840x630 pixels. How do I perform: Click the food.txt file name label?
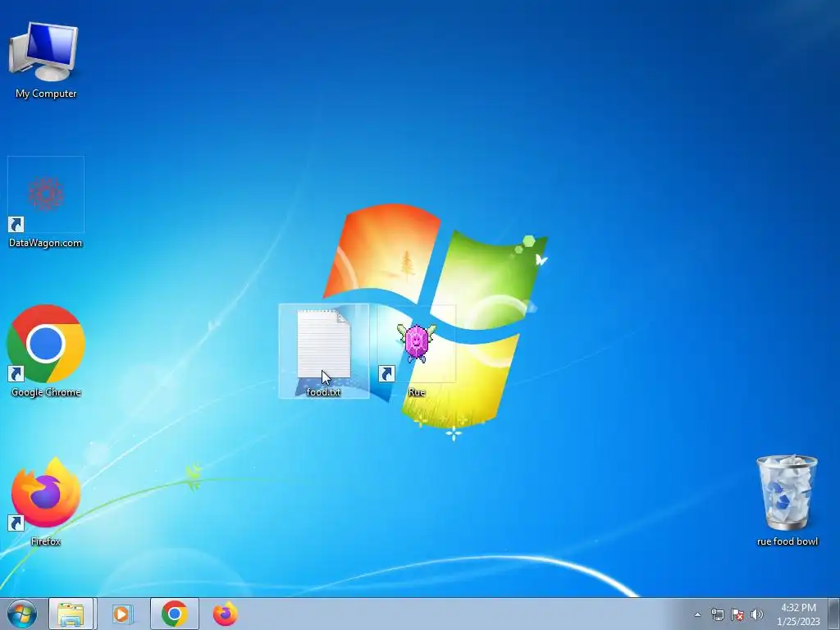(x=323, y=392)
